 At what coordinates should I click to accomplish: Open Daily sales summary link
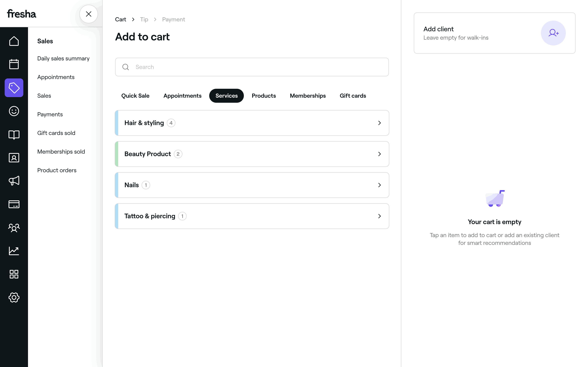[63, 58]
